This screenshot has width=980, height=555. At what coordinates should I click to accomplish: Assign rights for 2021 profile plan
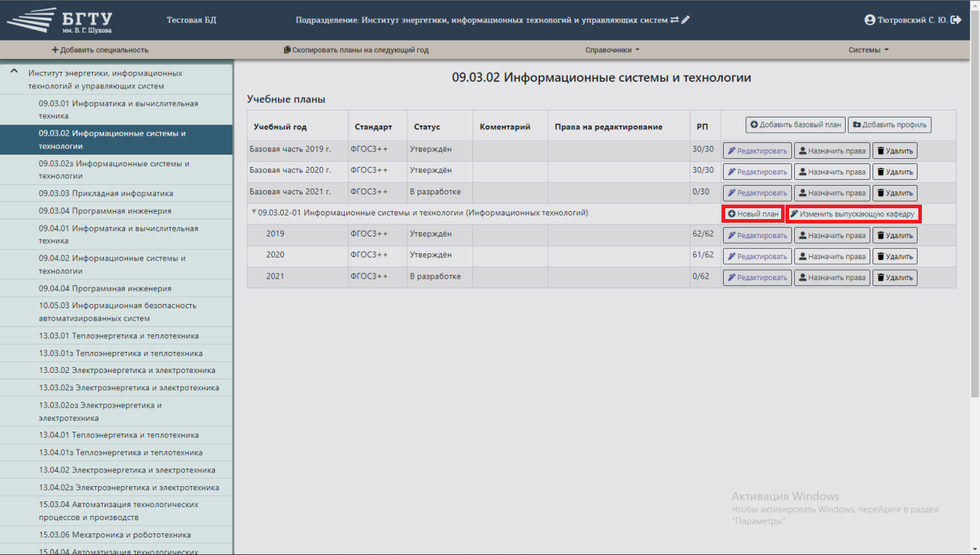pos(832,277)
